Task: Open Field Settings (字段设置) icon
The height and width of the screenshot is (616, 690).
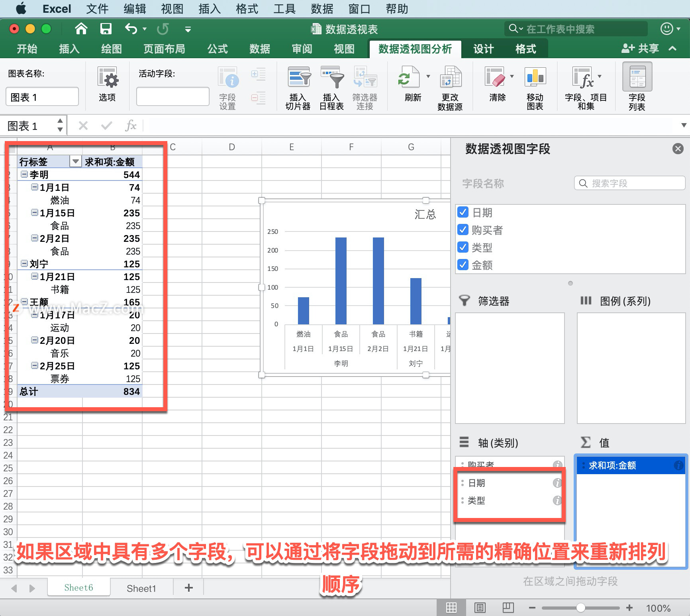Action: click(x=228, y=77)
